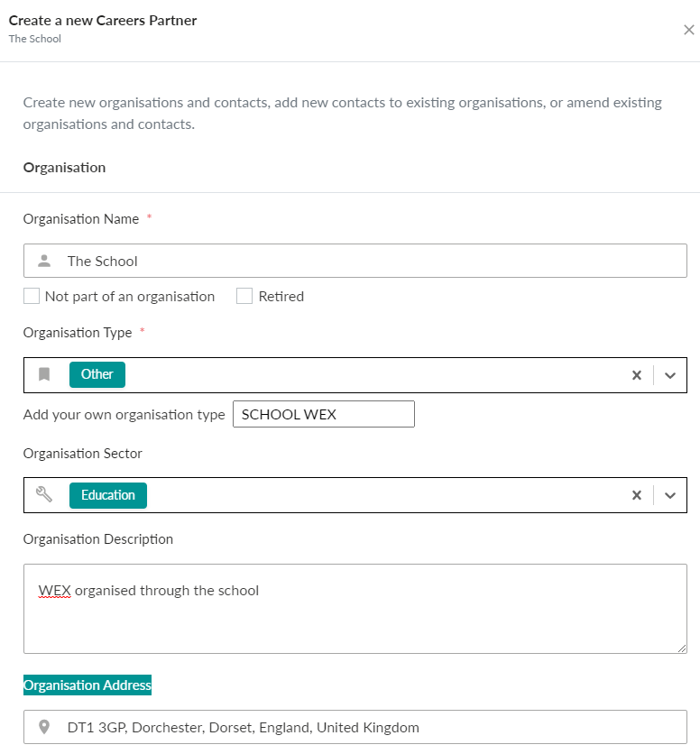Click the wrench icon in Organisation Sector field
700x754 pixels.
pos(43,494)
